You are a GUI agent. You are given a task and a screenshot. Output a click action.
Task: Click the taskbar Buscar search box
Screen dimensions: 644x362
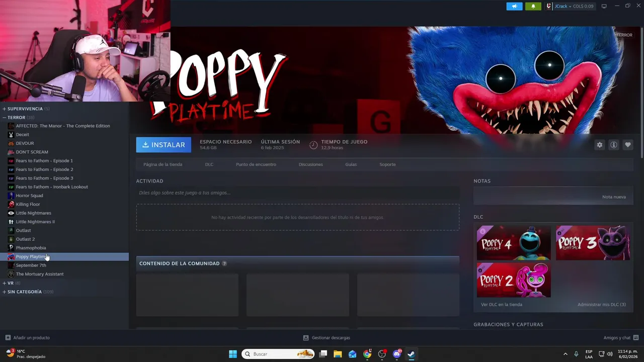(x=278, y=354)
